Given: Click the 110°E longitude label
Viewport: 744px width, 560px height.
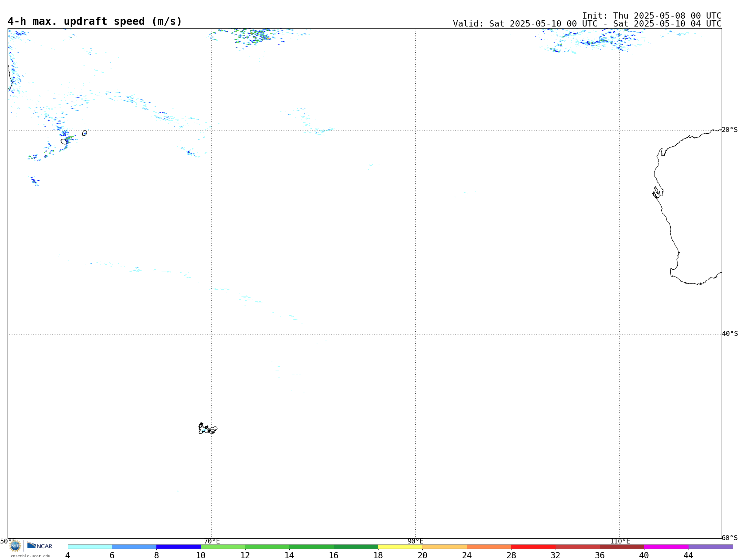Looking at the screenshot, I should (620, 541).
